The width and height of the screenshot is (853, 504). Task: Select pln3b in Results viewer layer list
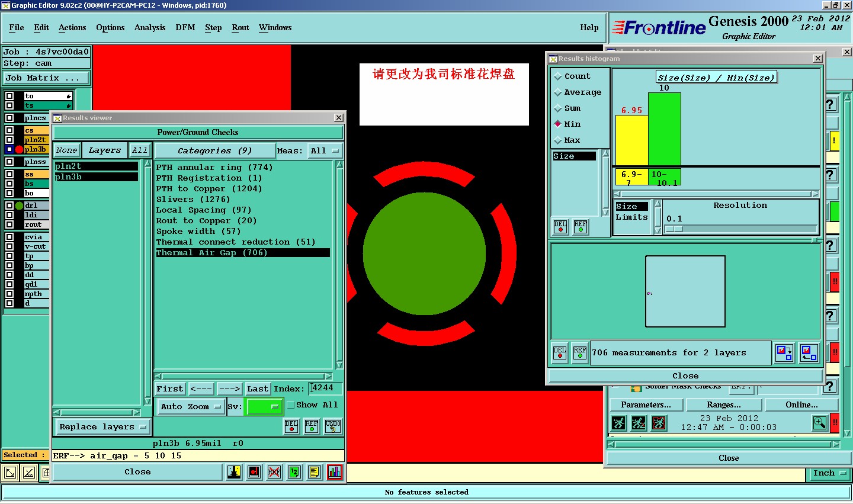click(97, 177)
